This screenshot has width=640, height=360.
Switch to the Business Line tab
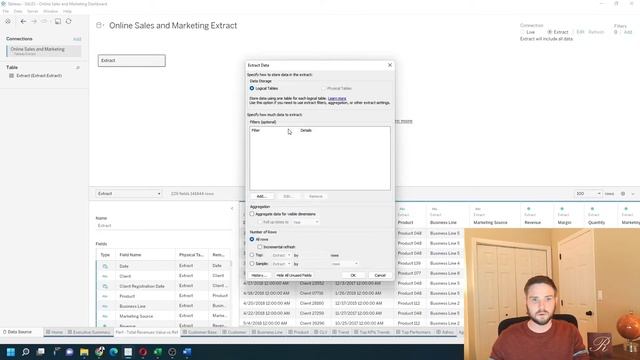pos(267,332)
